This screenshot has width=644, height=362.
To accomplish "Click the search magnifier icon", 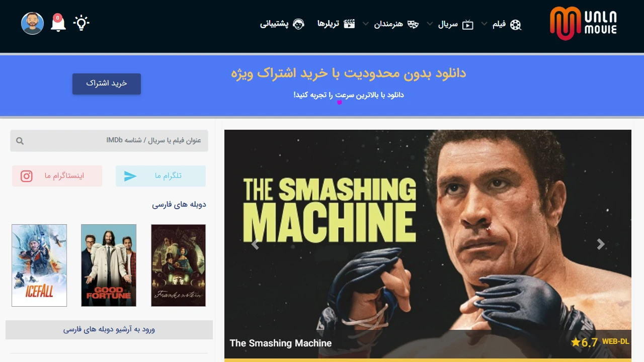I will 20,141.
